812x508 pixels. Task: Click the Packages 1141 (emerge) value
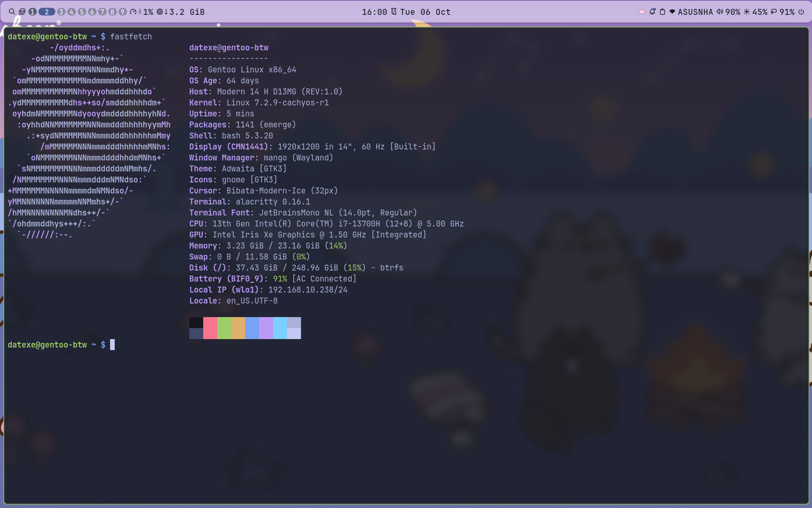(x=266, y=124)
